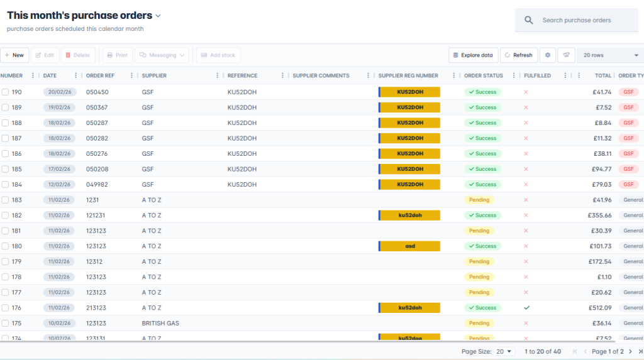Click the £512.09 total cell
644x360 pixels.
(x=599, y=307)
